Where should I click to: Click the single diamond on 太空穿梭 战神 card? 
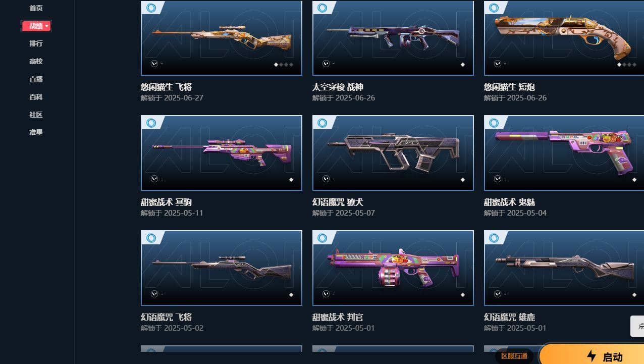(463, 65)
